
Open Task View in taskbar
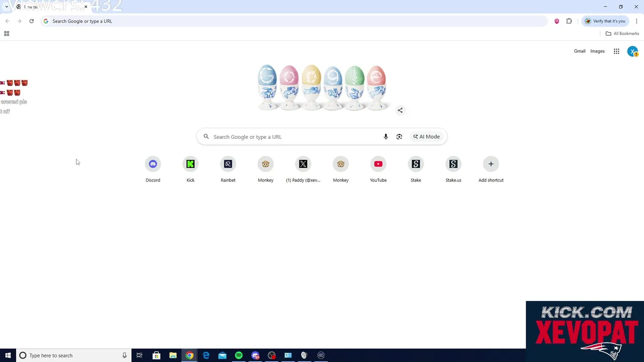pyautogui.click(x=139, y=355)
